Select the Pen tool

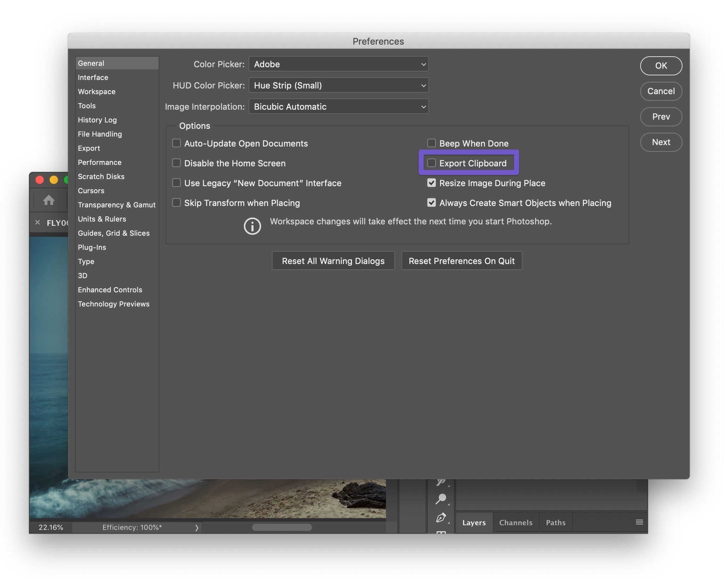click(440, 518)
